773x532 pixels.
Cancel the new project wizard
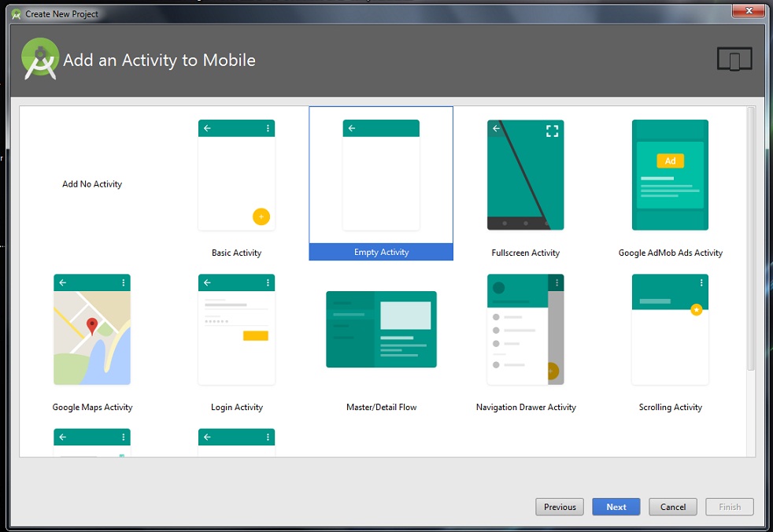(x=673, y=507)
